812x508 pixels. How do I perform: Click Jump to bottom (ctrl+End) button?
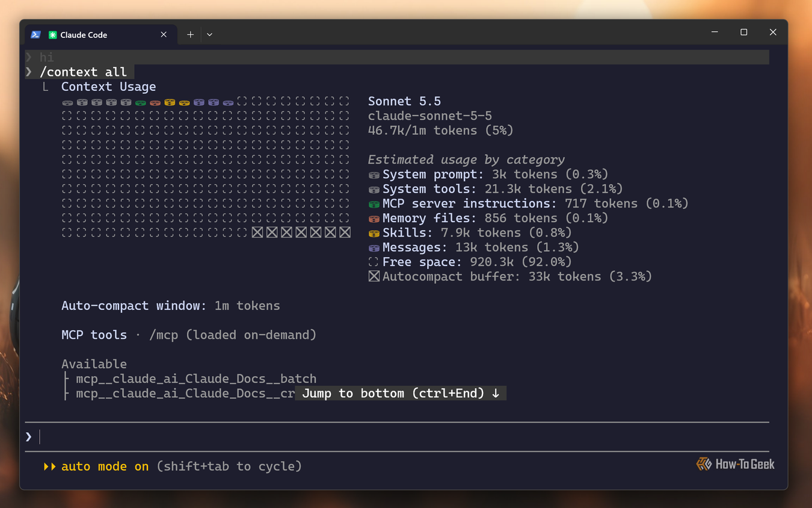pyautogui.click(x=401, y=393)
